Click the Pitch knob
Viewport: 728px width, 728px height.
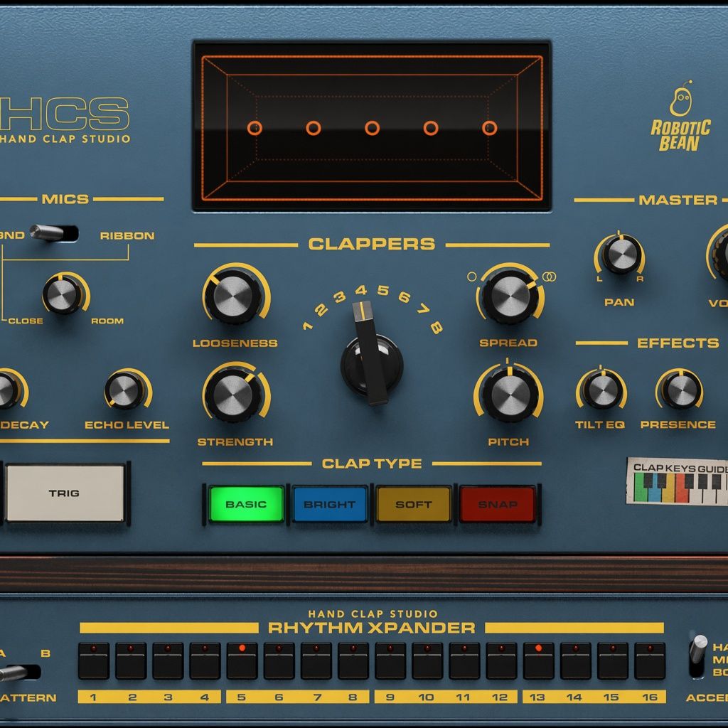[x=510, y=395]
